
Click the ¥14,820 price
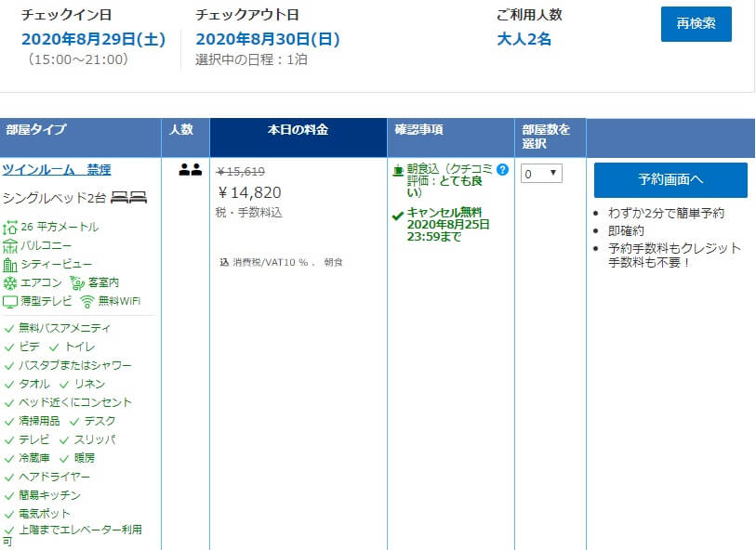pyautogui.click(x=249, y=192)
